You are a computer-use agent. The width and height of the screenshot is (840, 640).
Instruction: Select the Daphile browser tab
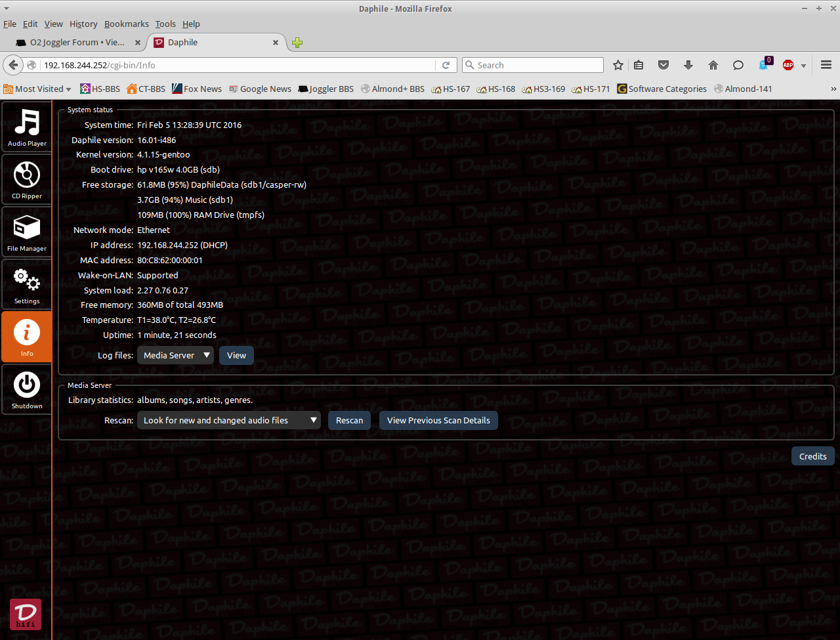point(217,43)
